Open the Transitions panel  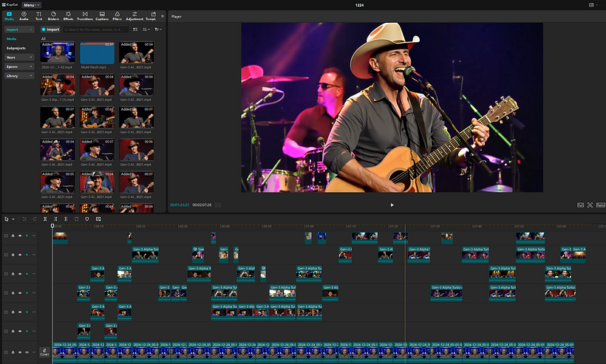point(86,16)
